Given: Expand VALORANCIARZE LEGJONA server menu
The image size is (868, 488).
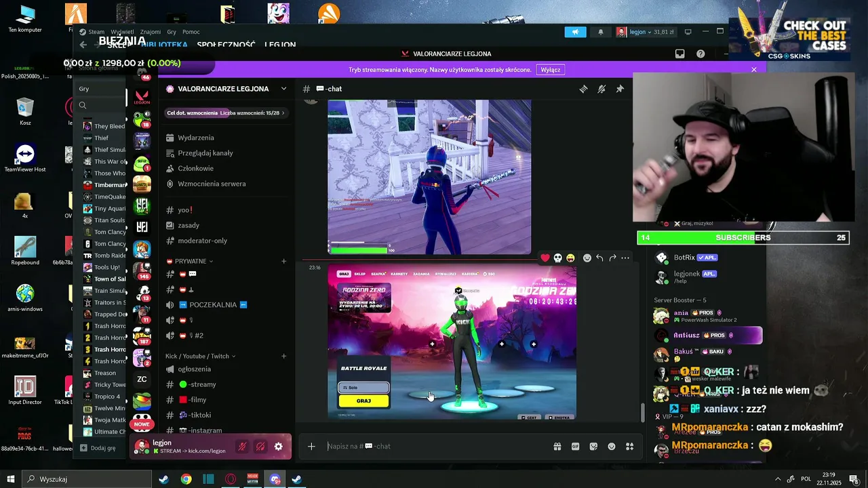Looking at the screenshot, I should point(283,89).
